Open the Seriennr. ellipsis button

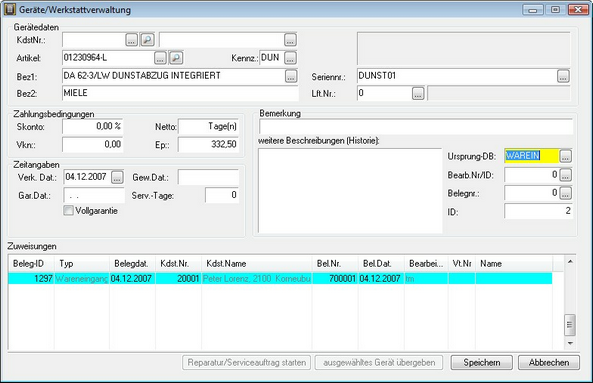(563, 76)
